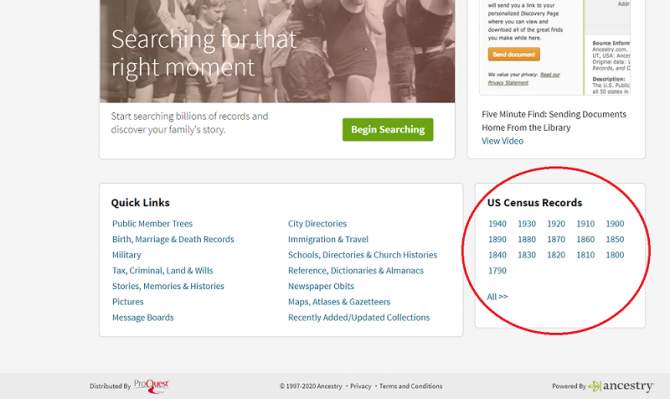670x399 pixels.
Task: Open Schools, Directories & Church Histories
Action: pos(362,255)
